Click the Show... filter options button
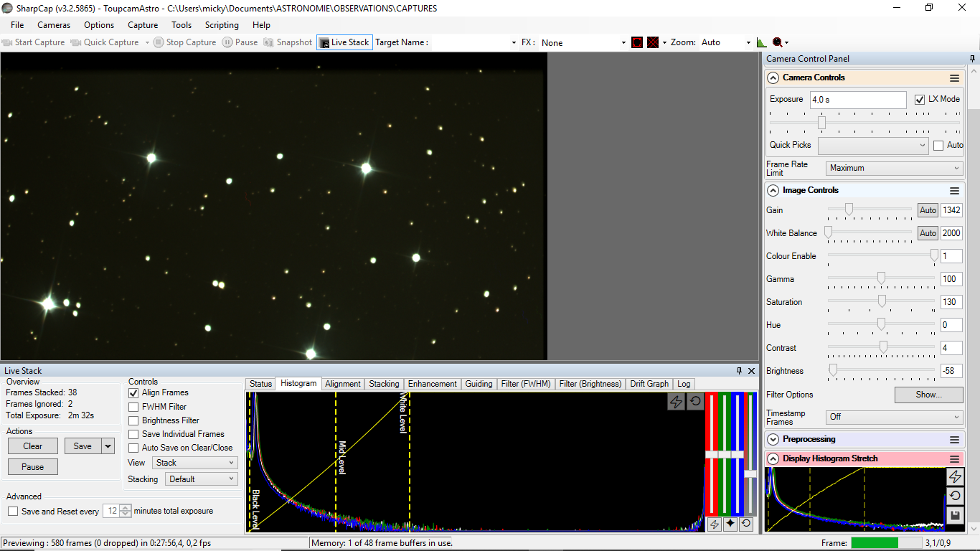This screenshot has height=551, width=980. tap(928, 395)
